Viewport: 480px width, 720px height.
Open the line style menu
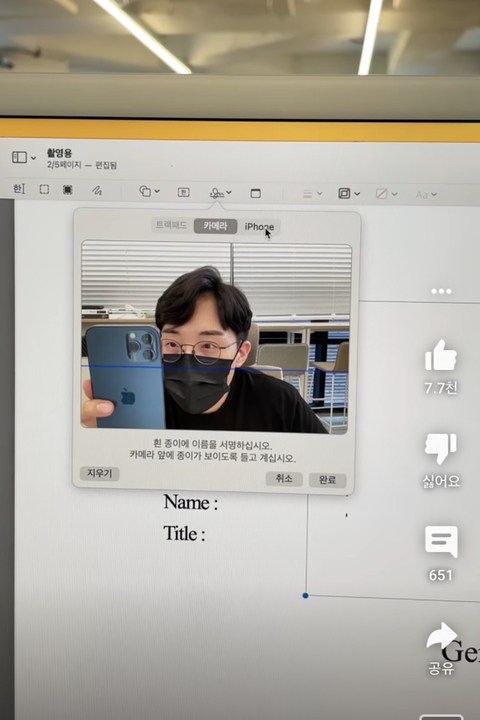tap(307, 194)
